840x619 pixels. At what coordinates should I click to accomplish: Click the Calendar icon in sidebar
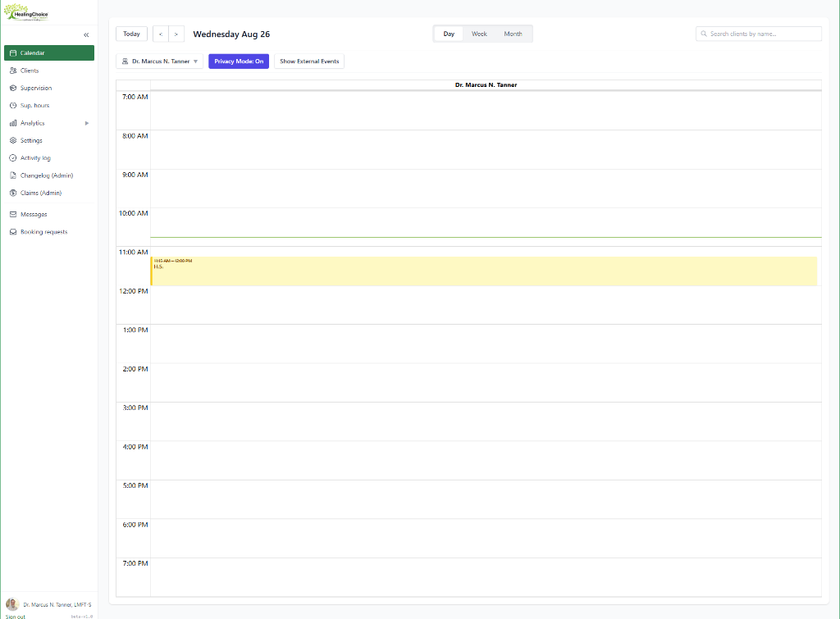[13, 53]
